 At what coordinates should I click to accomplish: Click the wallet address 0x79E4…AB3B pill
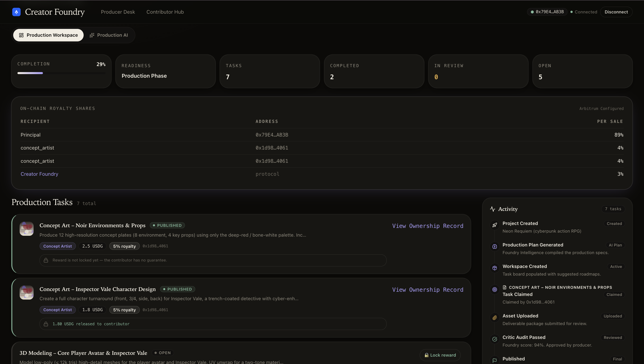point(547,12)
